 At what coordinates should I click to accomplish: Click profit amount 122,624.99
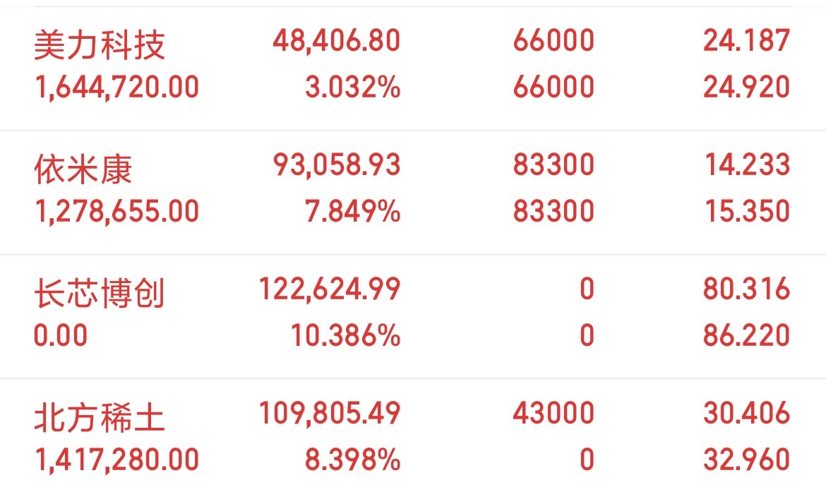click(x=330, y=289)
